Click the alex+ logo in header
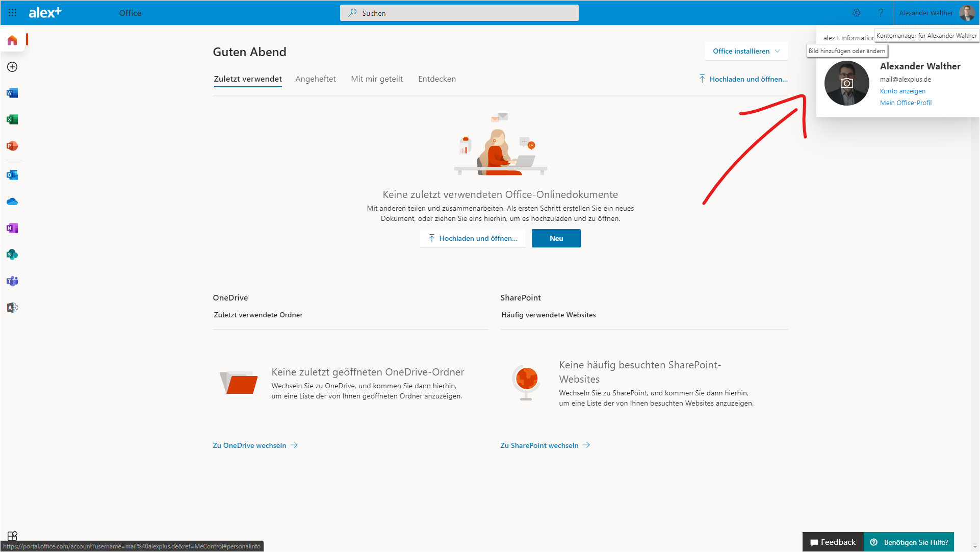Viewport: 980px width, 552px height. 45,13
